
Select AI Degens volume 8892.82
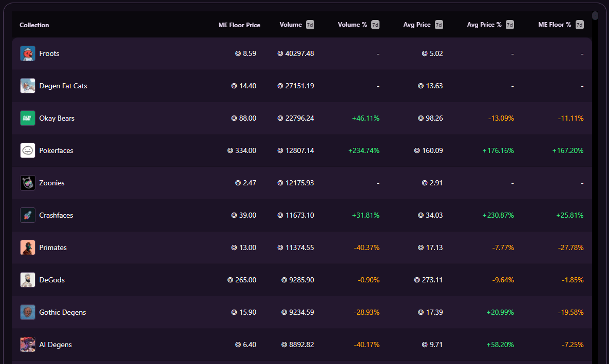click(298, 344)
